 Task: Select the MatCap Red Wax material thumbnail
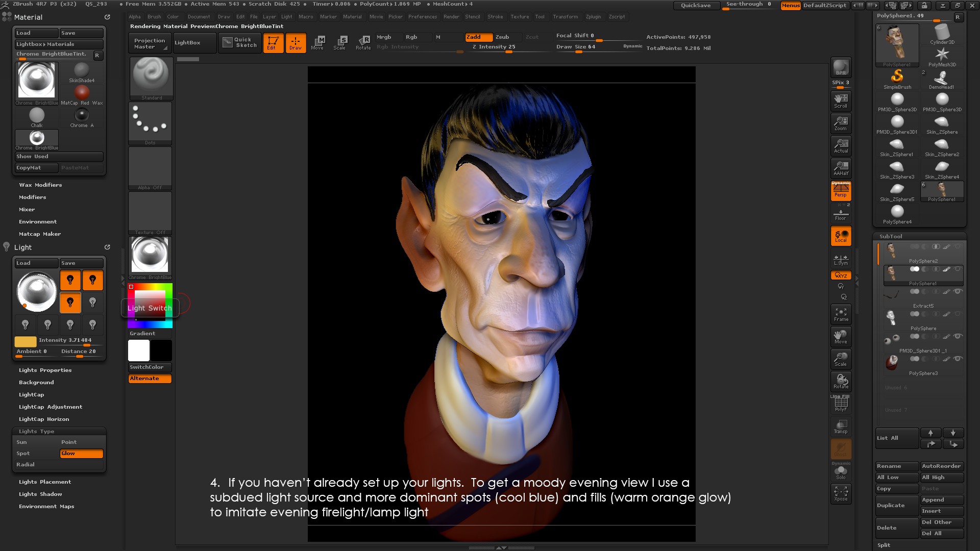pyautogui.click(x=82, y=93)
